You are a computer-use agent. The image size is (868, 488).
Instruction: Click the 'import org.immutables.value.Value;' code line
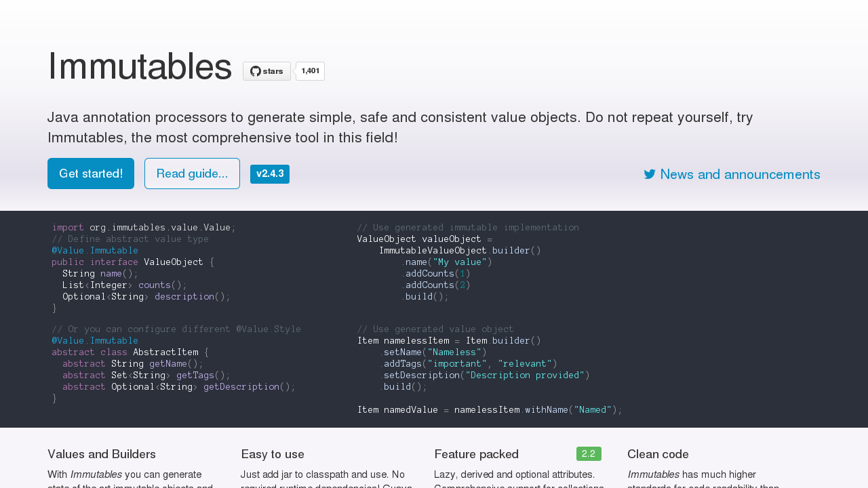144,228
